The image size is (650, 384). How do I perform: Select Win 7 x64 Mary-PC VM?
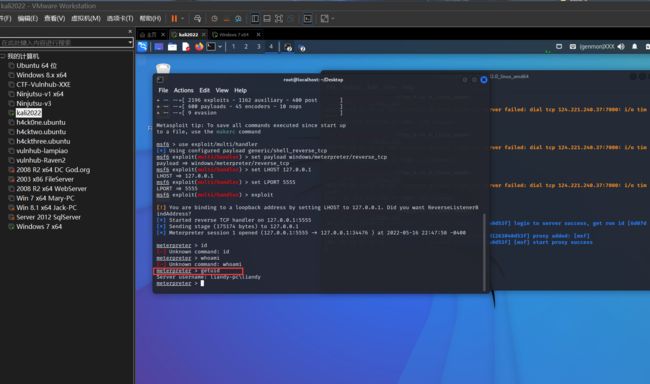(x=45, y=198)
